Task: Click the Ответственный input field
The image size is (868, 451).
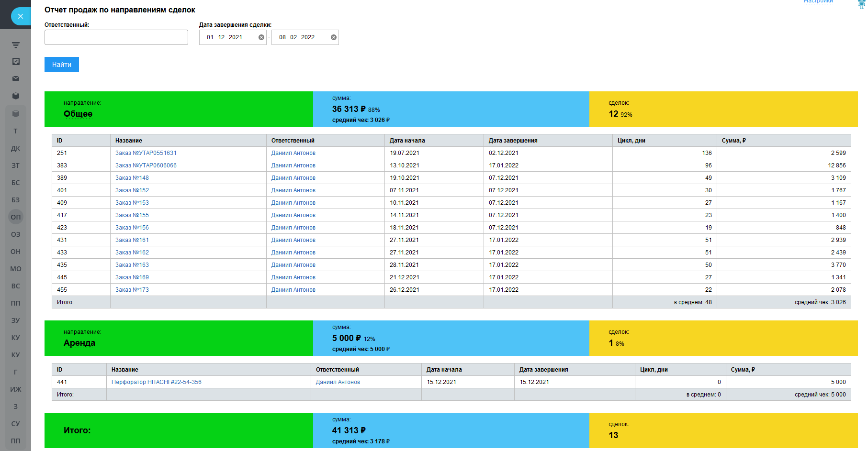Action: click(x=116, y=37)
